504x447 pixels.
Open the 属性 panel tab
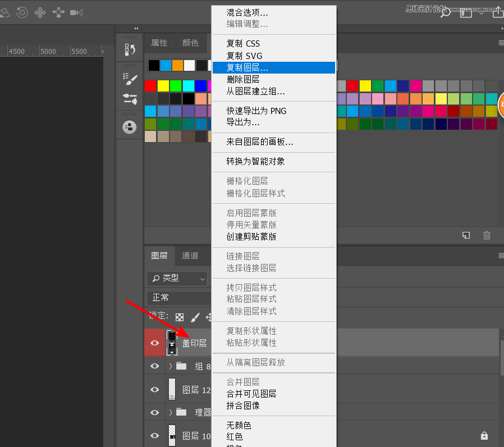(x=159, y=43)
